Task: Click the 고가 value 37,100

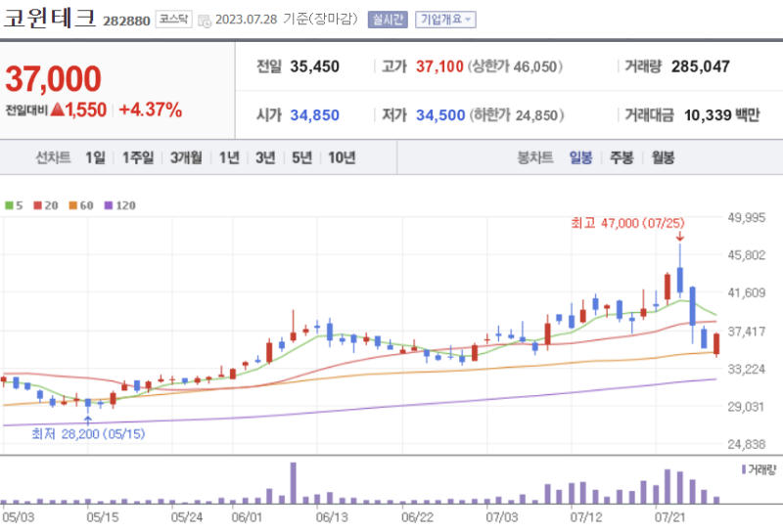Action: [439, 66]
